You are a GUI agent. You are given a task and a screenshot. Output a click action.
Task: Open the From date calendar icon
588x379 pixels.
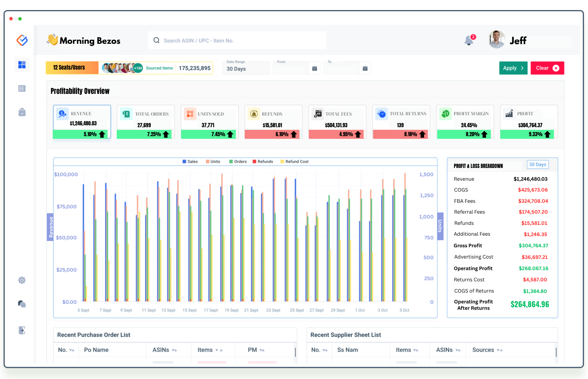(x=315, y=68)
